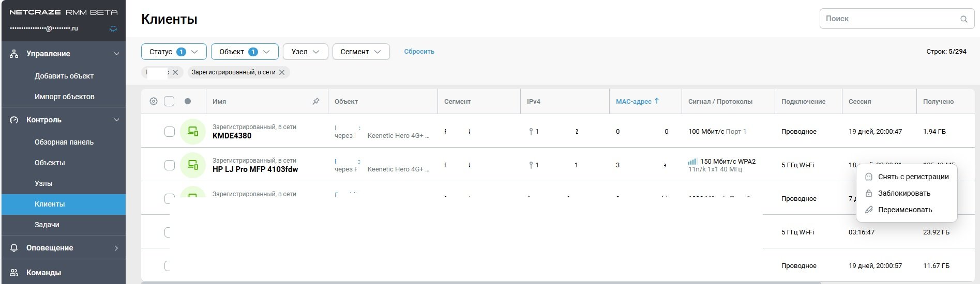Click the table settings gear icon
Image resolution: width=980 pixels, height=284 pixels.
point(154,102)
